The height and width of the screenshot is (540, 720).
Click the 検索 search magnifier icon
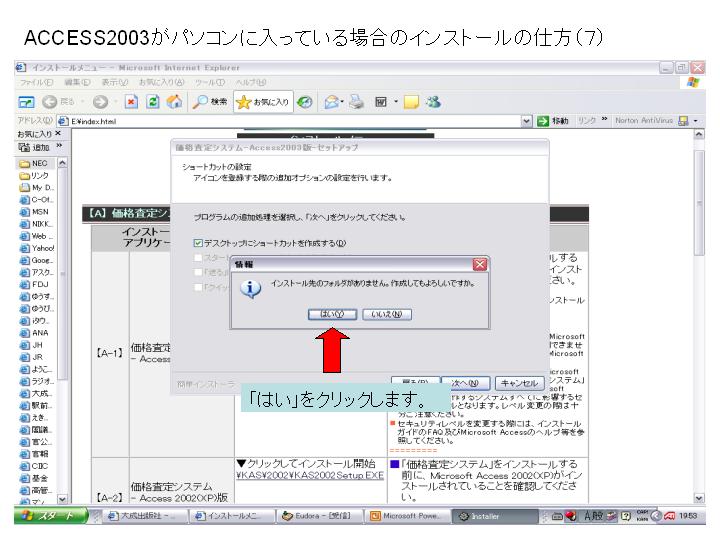(x=200, y=102)
